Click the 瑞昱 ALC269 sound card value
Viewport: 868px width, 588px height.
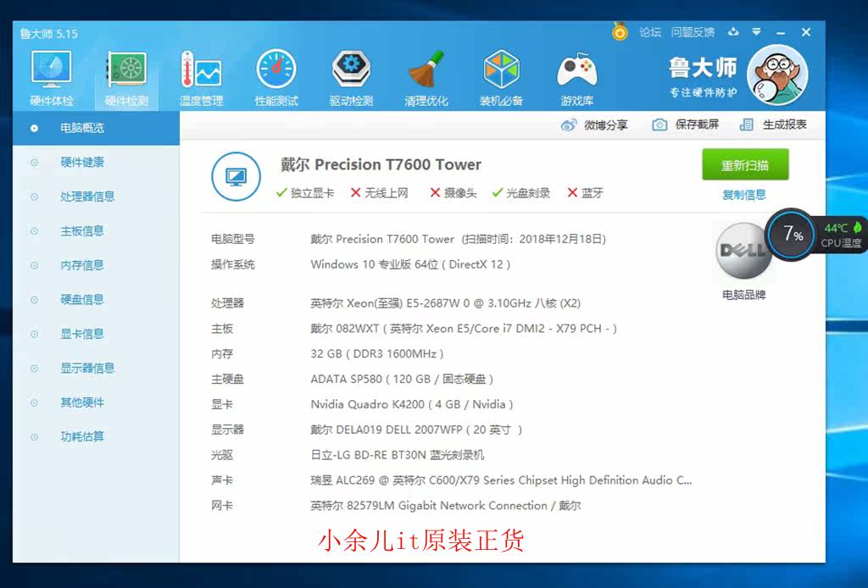pyautogui.click(x=501, y=480)
